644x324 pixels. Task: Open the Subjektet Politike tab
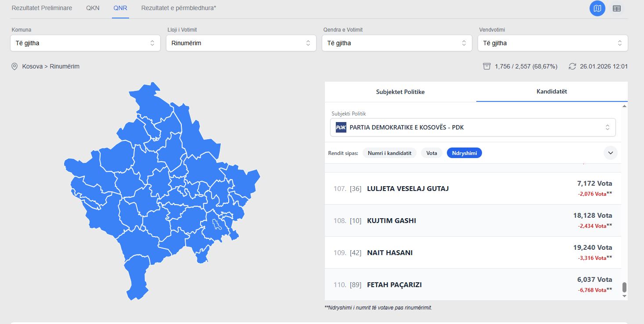point(400,92)
